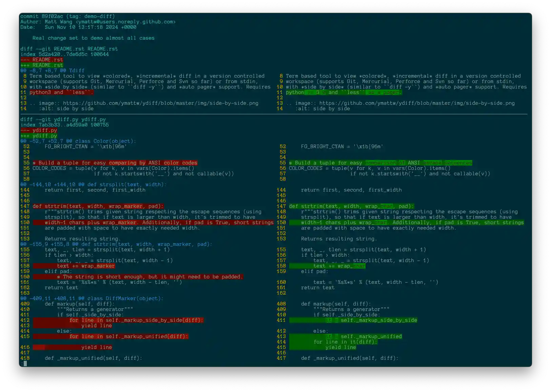
Task: Click the commit hash 89f02ac line
Action: pyautogui.click(x=67, y=16)
